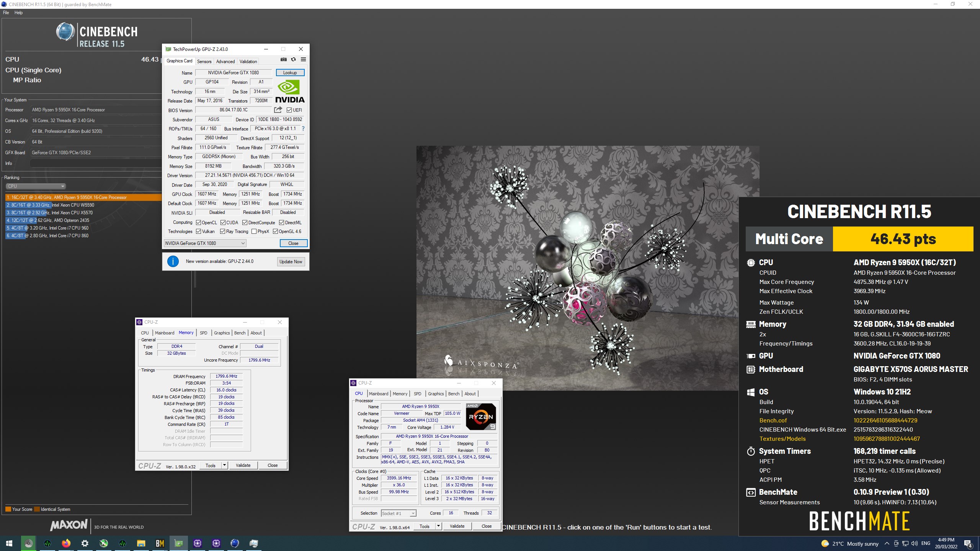Open the GPU-Z hamburger menu
980x551 pixels.
coord(303,59)
